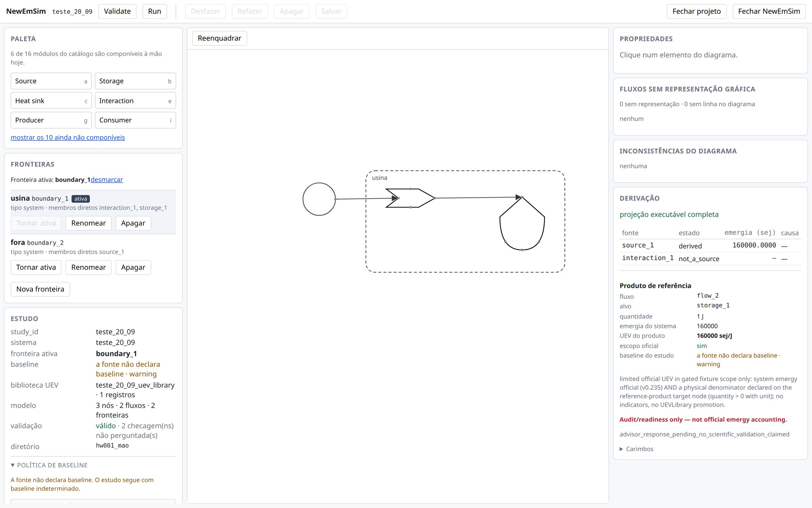Add an Interaction module
Screen dimensions: 812x508
[x=135, y=101]
